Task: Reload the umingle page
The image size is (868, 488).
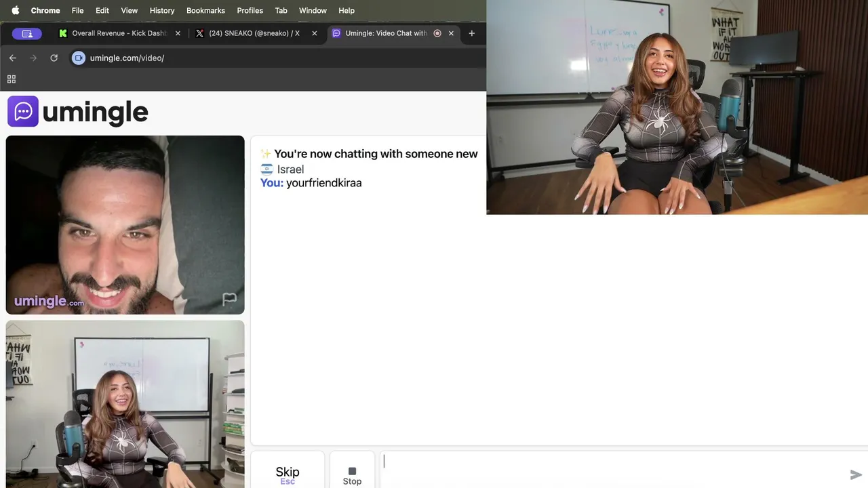Action: point(54,58)
